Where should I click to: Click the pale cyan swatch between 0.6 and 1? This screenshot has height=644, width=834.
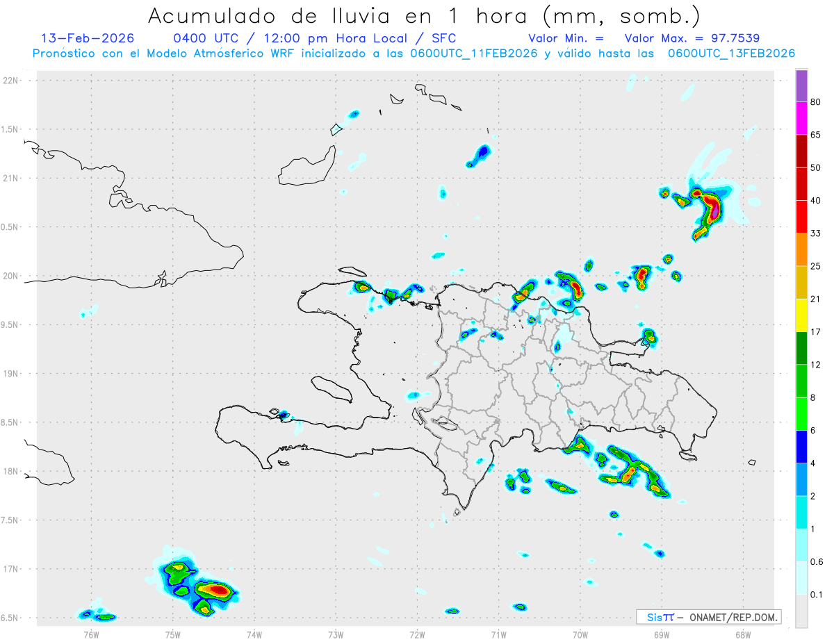click(x=801, y=545)
